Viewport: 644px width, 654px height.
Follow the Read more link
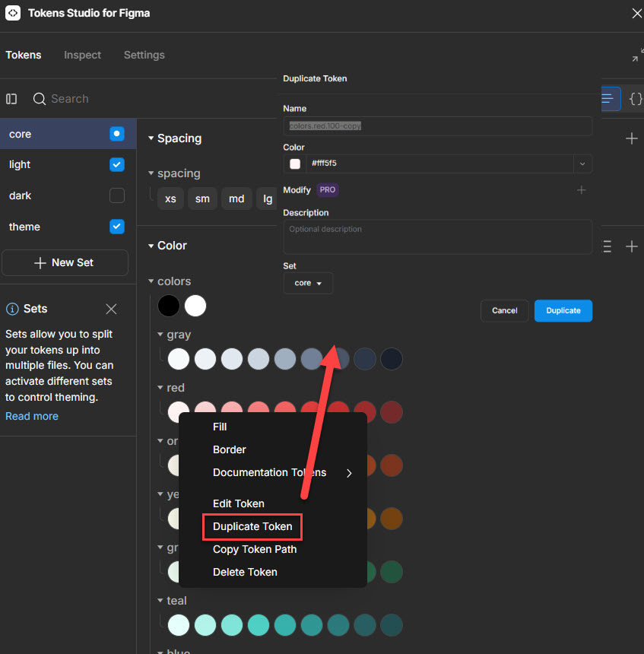pyautogui.click(x=32, y=416)
